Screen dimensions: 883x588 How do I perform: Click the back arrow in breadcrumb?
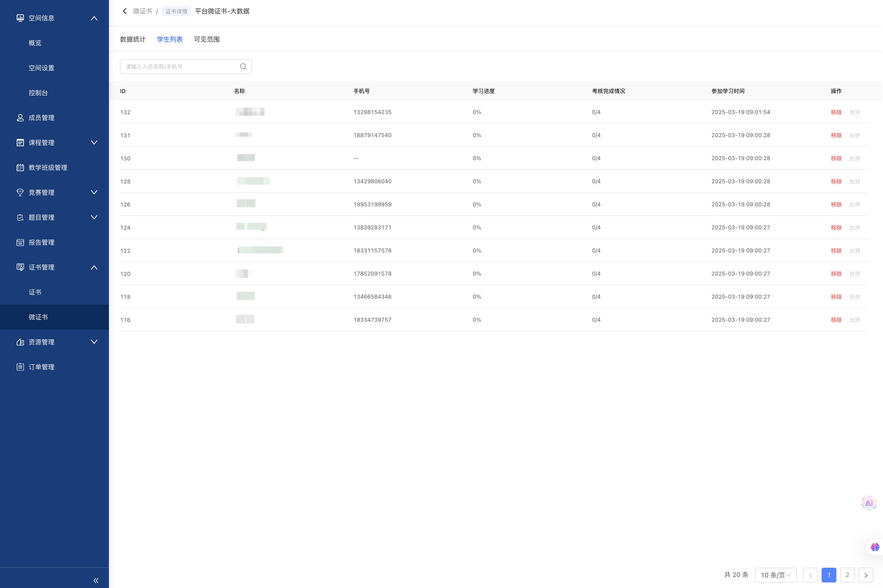tap(124, 11)
